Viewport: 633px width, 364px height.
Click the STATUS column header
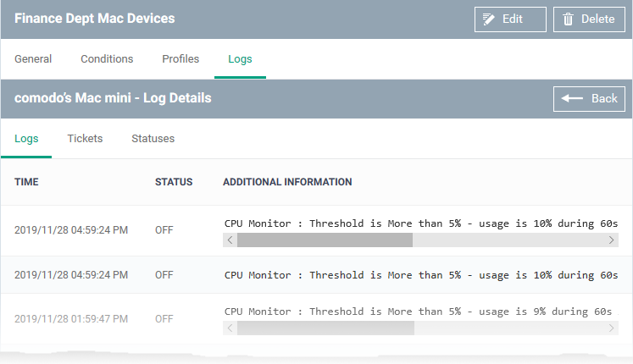click(174, 182)
